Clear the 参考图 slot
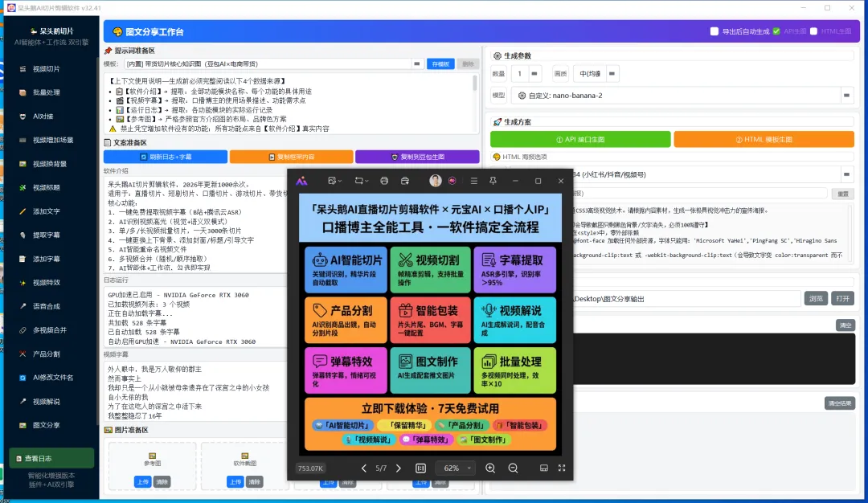868x503 pixels. (162, 482)
